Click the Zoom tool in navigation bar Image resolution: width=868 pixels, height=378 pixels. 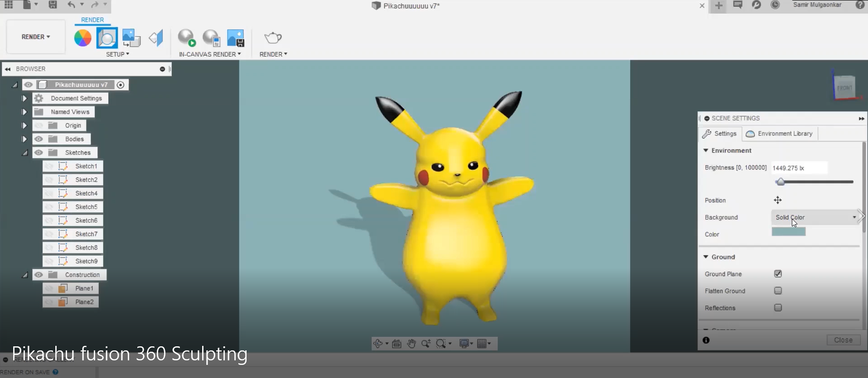tap(426, 344)
